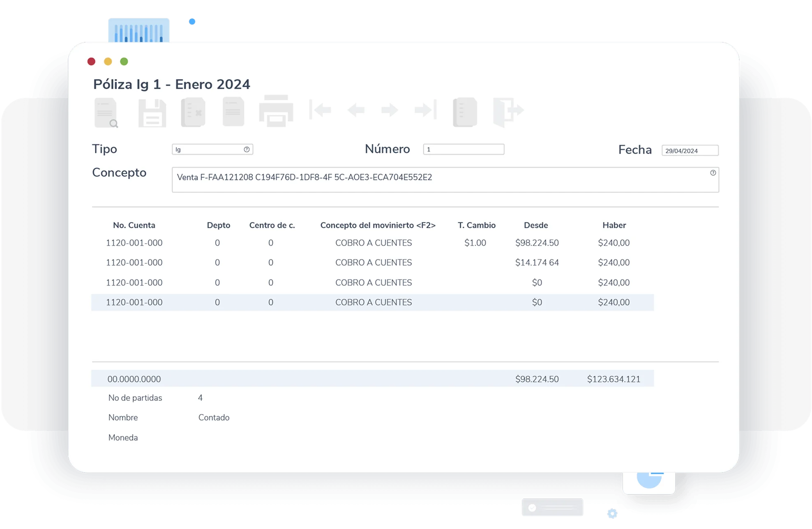This screenshot has height=529, width=812.
Task: Edit the Número field
Action: click(464, 149)
